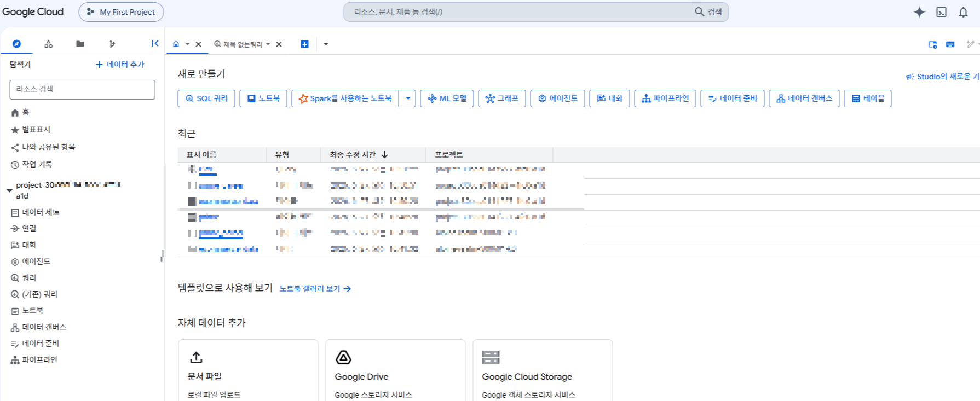Create a new ML 모델

tap(447, 98)
